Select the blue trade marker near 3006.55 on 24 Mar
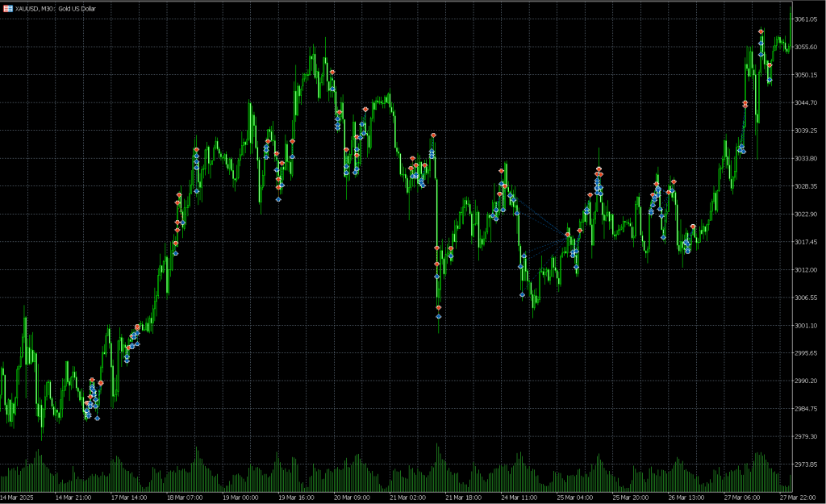The height and width of the screenshot is (504, 826). tap(522, 295)
